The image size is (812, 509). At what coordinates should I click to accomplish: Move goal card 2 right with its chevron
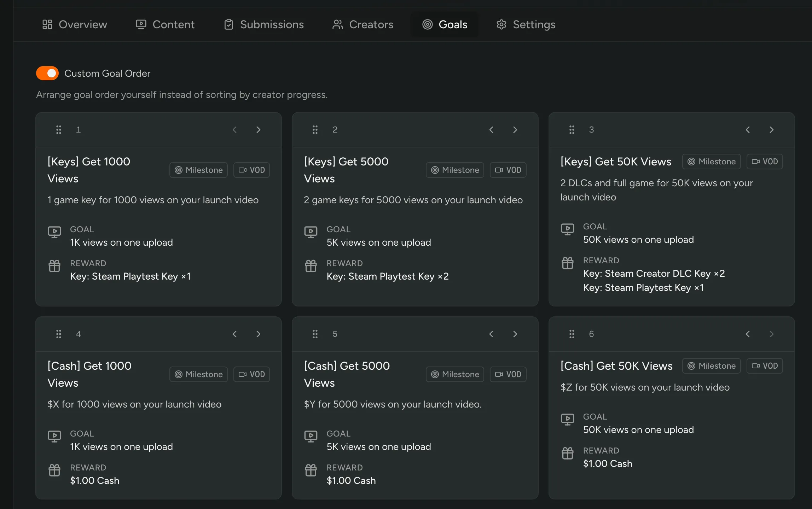pyautogui.click(x=515, y=130)
